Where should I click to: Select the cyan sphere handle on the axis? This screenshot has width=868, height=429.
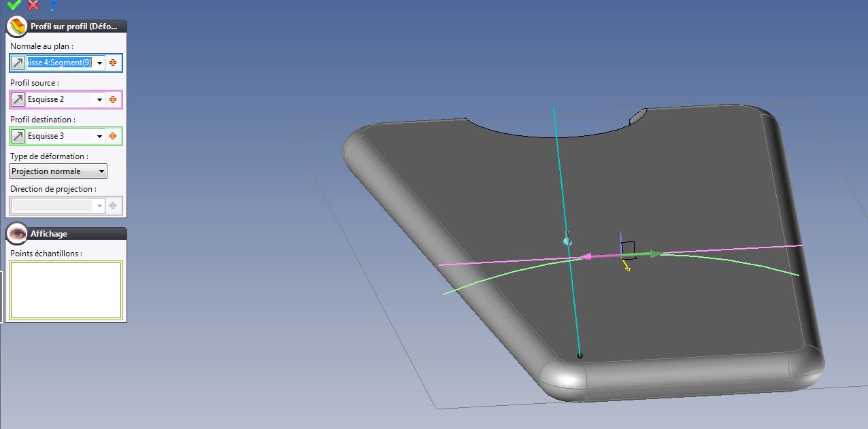coord(568,241)
